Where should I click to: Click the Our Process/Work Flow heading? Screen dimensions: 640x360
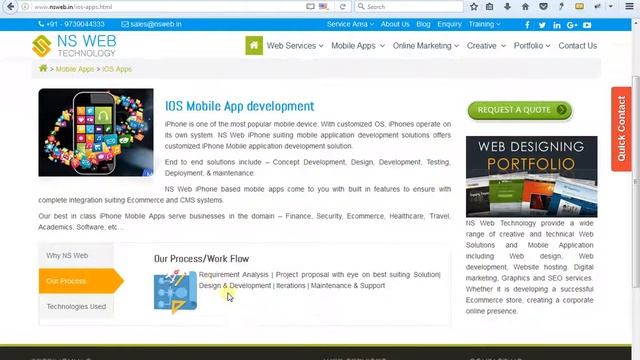pyautogui.click(x=201, y=259)
